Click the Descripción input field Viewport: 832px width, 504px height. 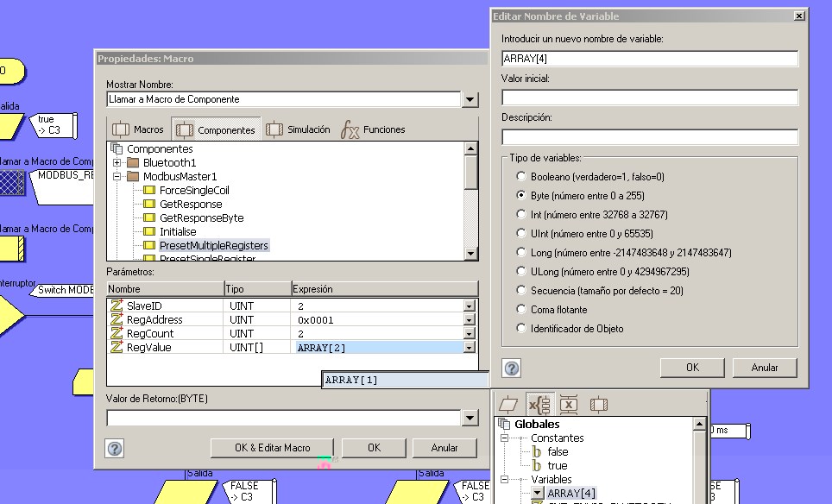click(x=650, y=137)
